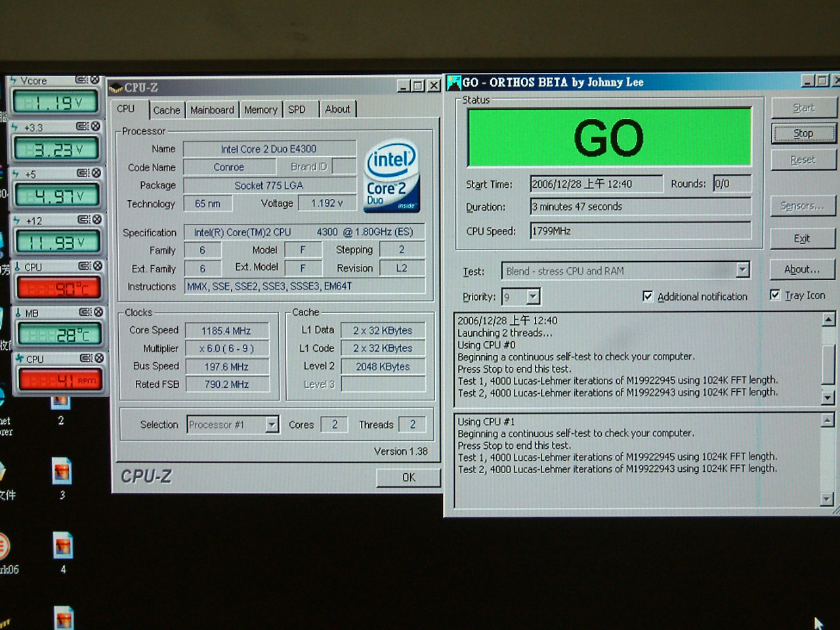Open settings icon on CPU temperature widget
The height and width of the screenshot is (630, 840).
pyautogui.click(x=85, y=266)
